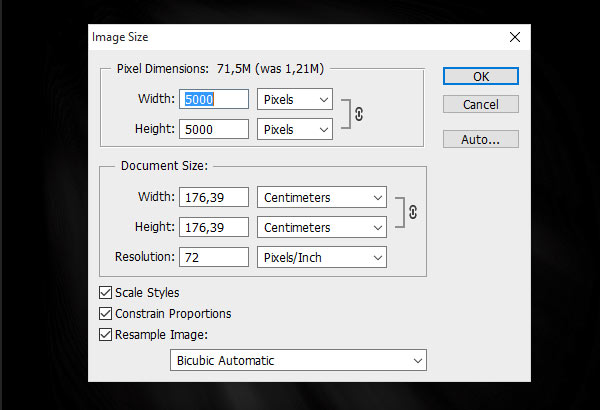600x410 pixels.
Task: Click the pixel Width field showing 5000
Action: (215, 99)
